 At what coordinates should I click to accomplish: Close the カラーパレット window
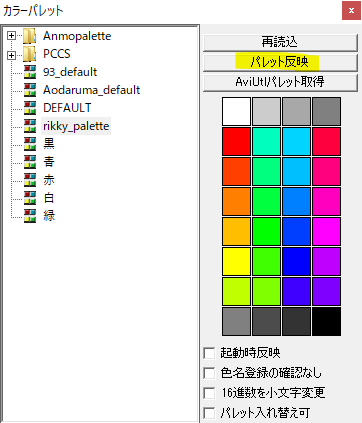click(x=351, y=10)
